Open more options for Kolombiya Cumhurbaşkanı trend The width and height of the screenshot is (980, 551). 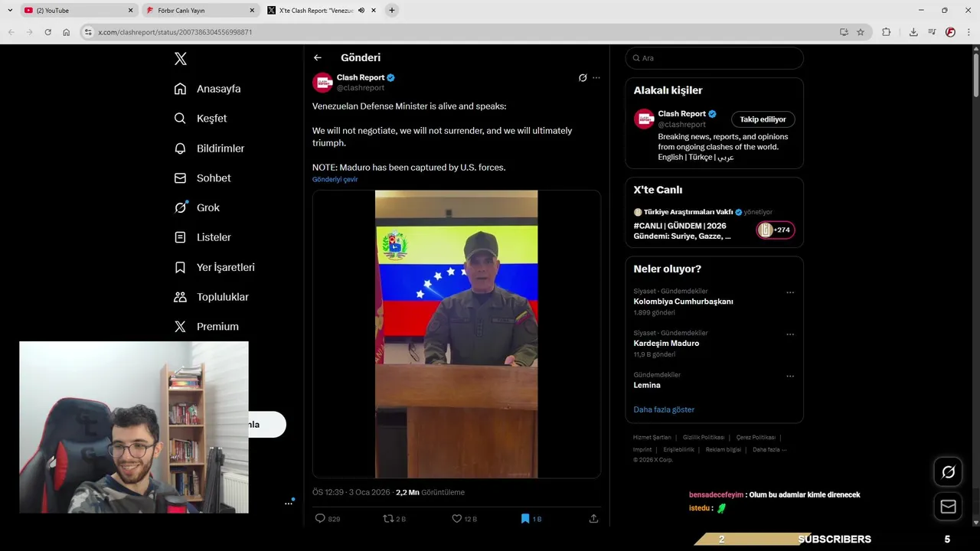[x=790, y=292]
